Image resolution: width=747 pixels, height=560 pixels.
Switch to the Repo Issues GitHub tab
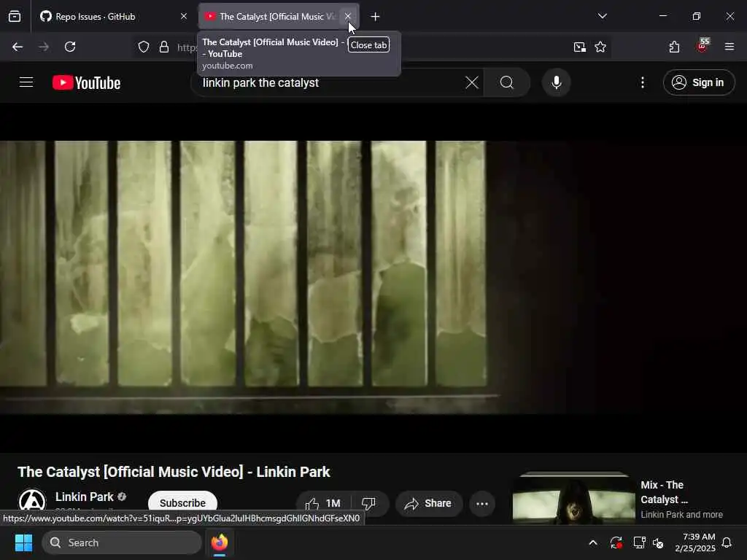click(113, 17)
